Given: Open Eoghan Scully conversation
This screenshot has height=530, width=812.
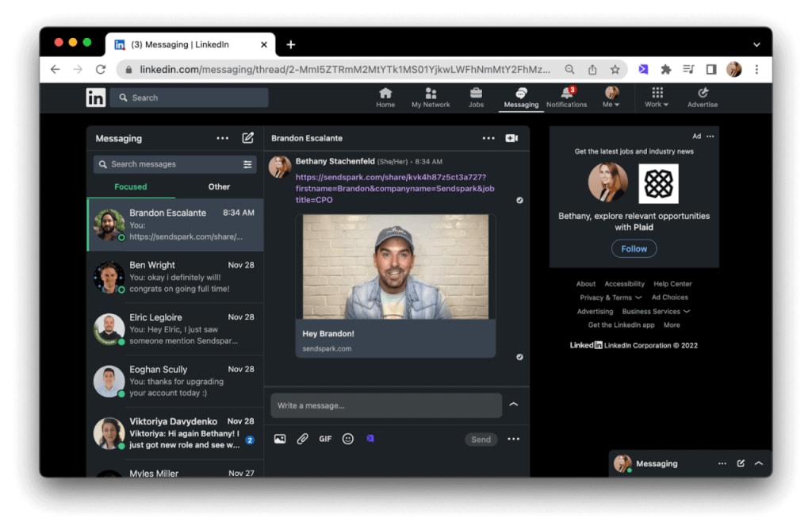Looking at the screenshot, I should (175, 382).
